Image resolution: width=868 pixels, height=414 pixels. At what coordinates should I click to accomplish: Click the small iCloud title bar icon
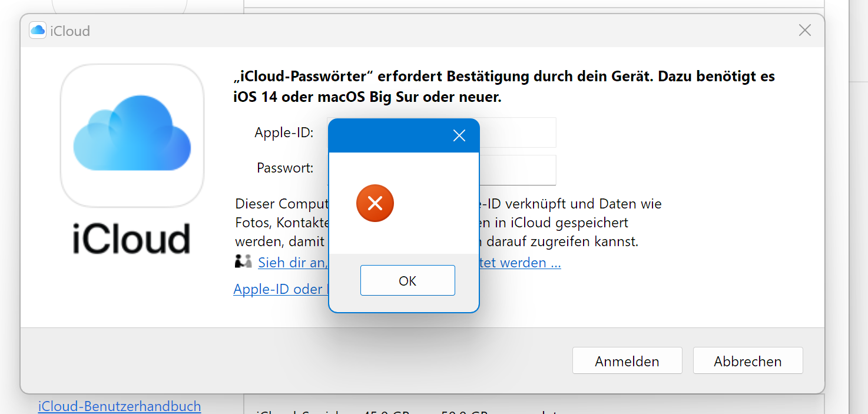click(x=38, y=31)
